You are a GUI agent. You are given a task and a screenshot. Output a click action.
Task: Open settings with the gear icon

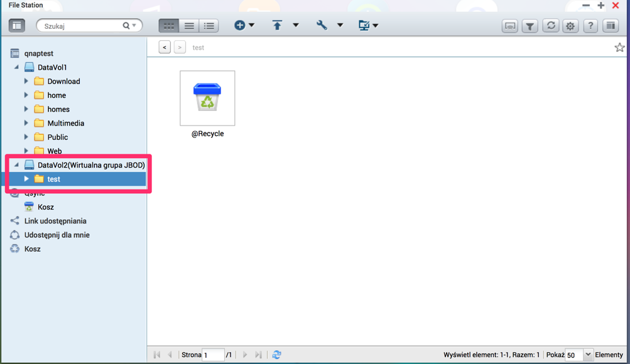tap(570, 26)
